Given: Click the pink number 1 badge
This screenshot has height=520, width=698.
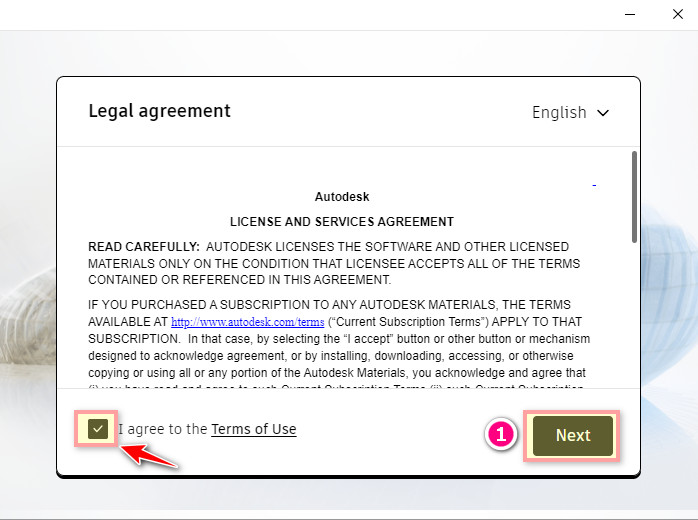Looking at the screenshot, I should point(502,435).
